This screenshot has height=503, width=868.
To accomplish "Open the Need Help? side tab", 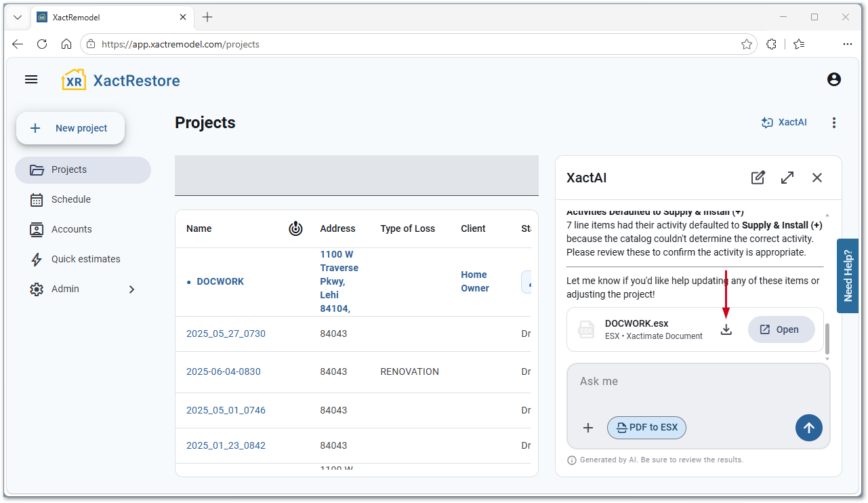I will [848, 275].
